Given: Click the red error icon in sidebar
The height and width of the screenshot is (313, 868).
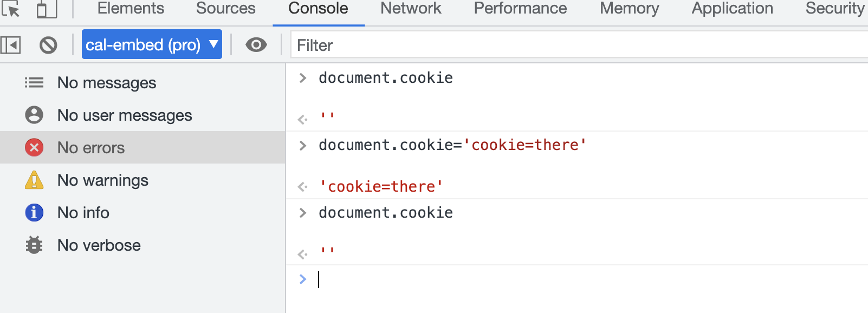Looking at the screenshot, I should [34, 147].
